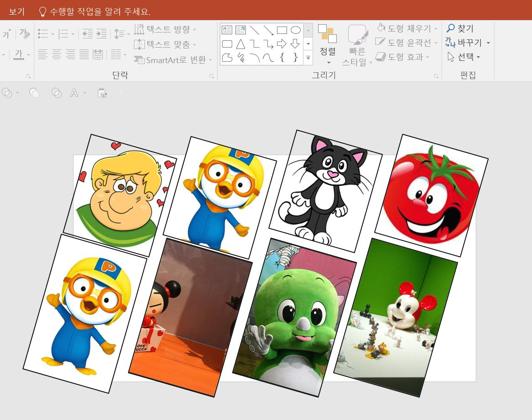Image resolution: width=532 pixels, height=420 pixels.
Task: Click the '수행할 작업을 알려 주세요' search box
Action: 95,11
